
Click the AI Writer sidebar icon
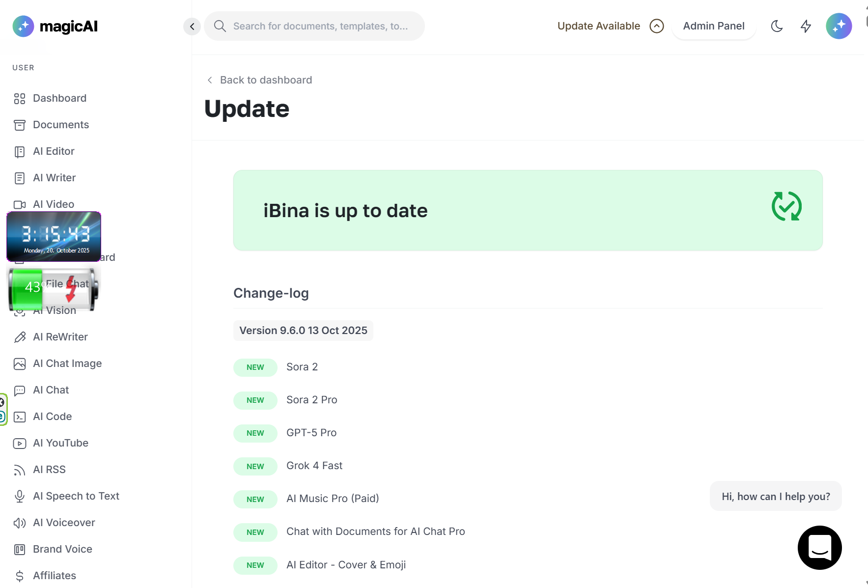coord(20,178)
